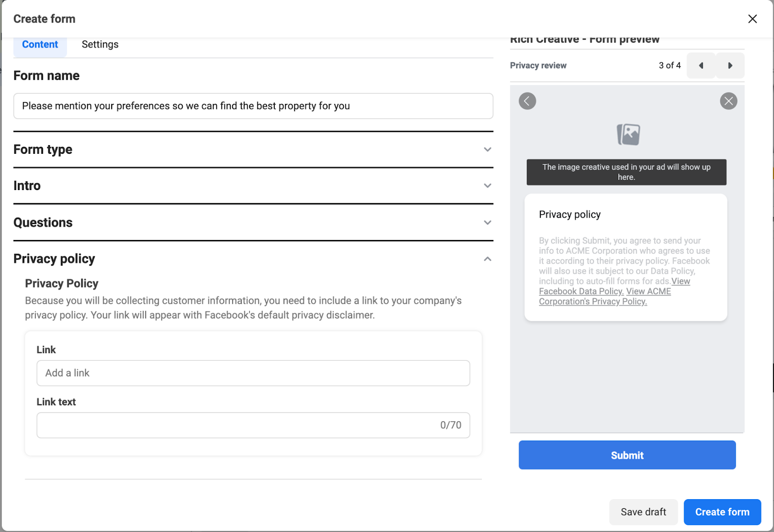Viewport: 774px width, 532px height.
Task: Collapse the Privacy policy section
Action: (x=488, y=259)
